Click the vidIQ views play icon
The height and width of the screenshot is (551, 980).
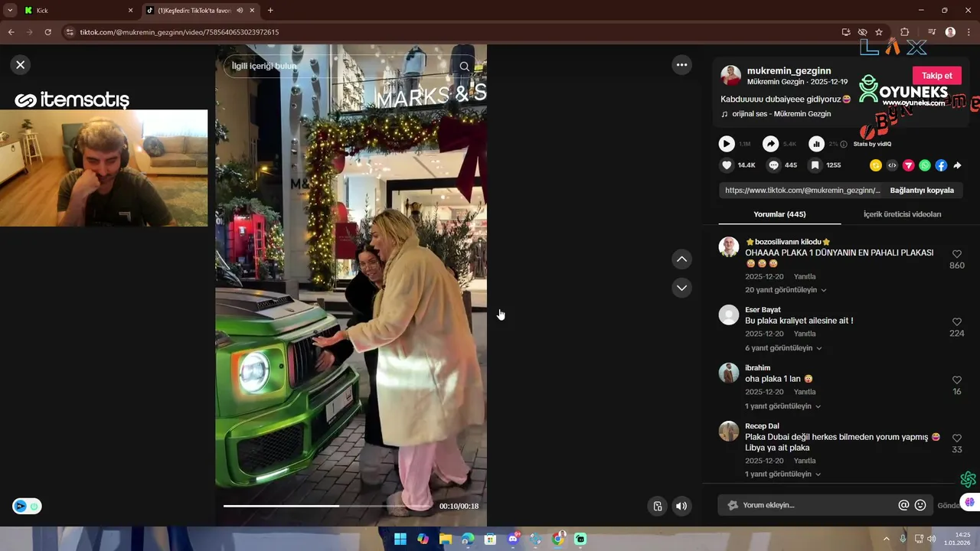tap(727, 144)
